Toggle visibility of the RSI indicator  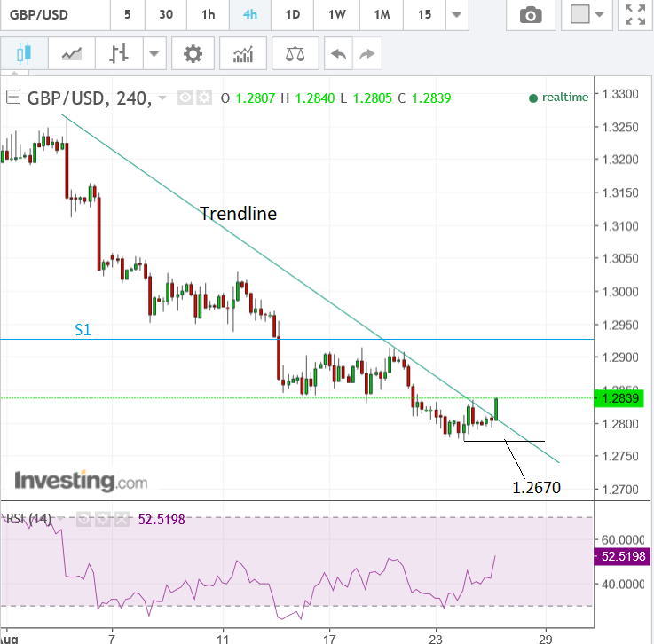pos(84,519)
